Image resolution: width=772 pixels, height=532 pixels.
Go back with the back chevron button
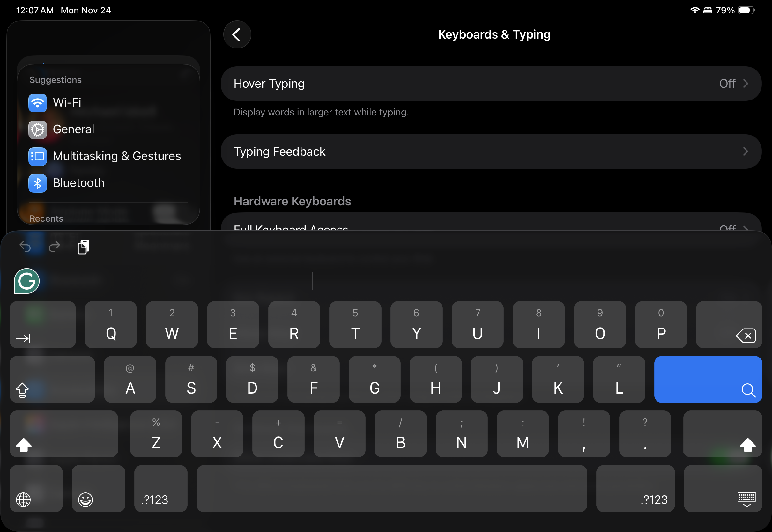point(237,35)
